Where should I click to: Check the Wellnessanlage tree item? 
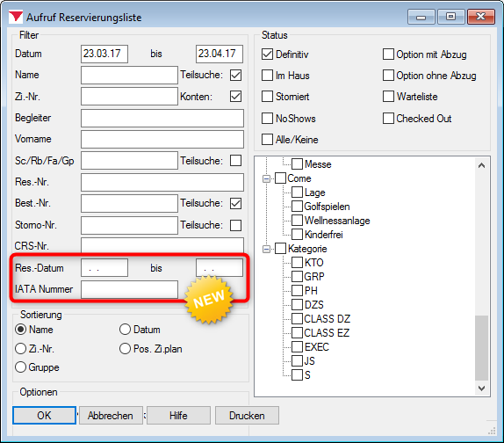click(297, 221)
